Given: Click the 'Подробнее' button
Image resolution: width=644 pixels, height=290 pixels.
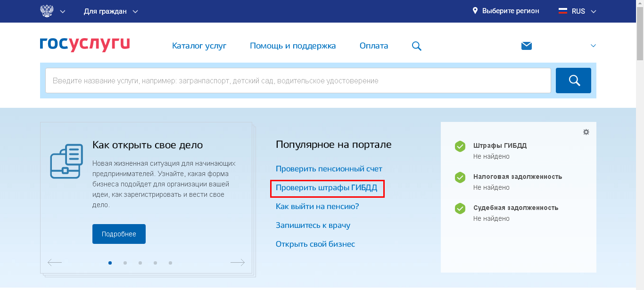Looking at the screenshot, I should [x=119, y=234].
